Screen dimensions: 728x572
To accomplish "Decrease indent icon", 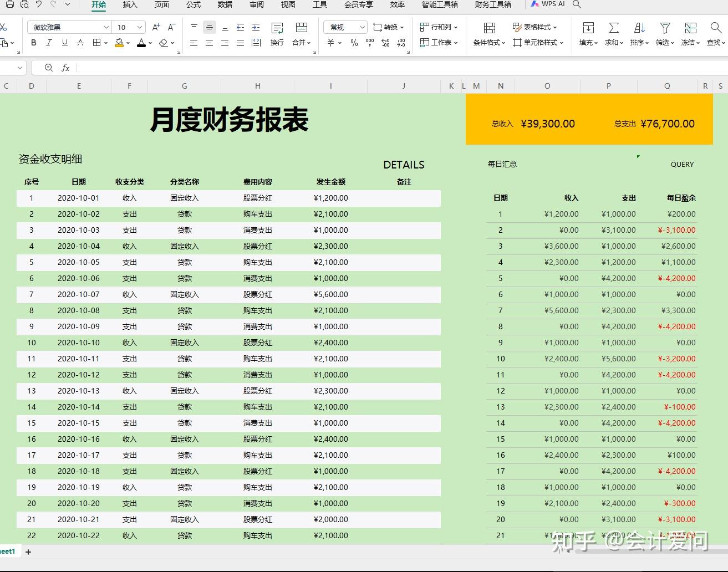I will pos(240,27).
